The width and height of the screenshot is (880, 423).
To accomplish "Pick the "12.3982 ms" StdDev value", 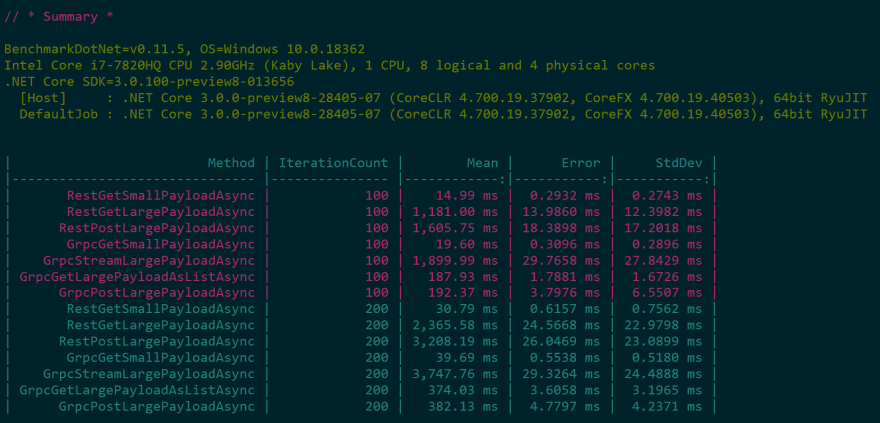I will pos(663,212).
